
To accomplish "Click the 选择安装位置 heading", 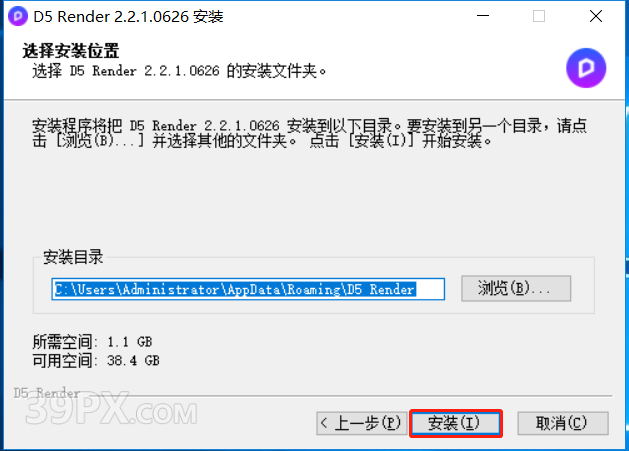I will pos(71,51).
